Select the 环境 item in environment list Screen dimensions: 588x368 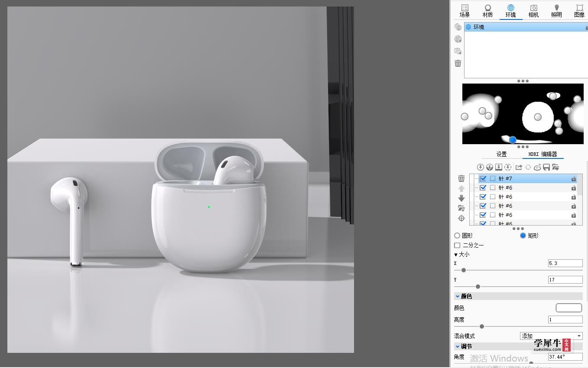click(526, 27)
